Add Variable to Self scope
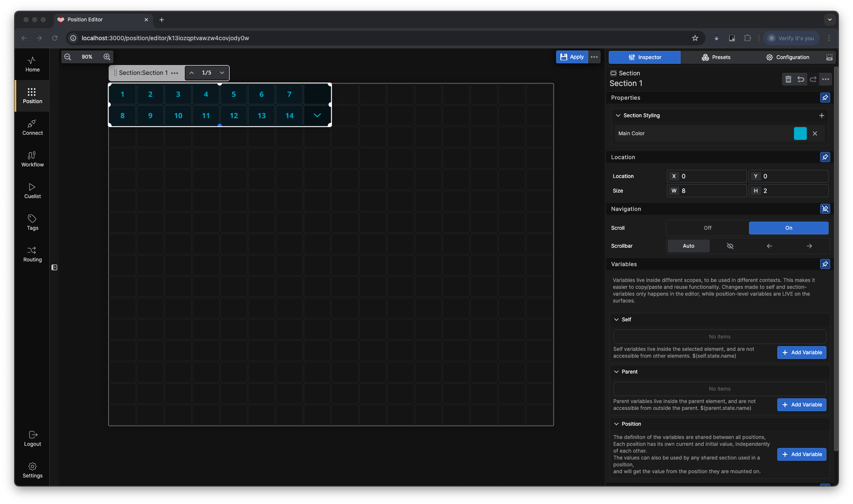The image size is (853, 504). coord(801,353)
